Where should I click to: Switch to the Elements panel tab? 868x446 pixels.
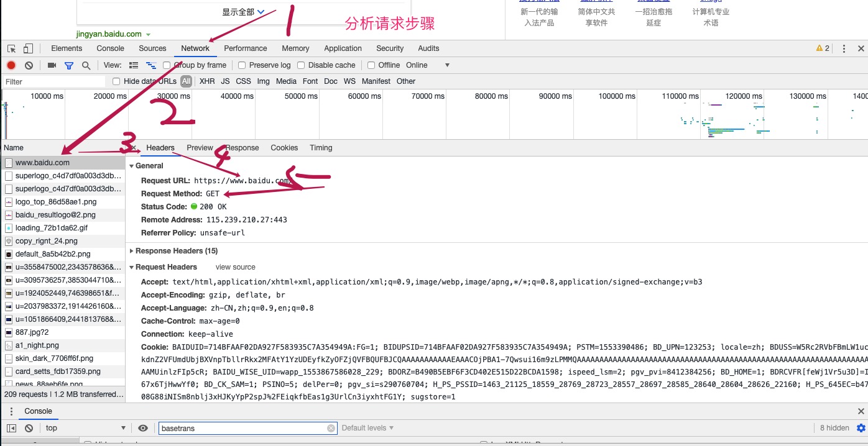click(67, 48)
